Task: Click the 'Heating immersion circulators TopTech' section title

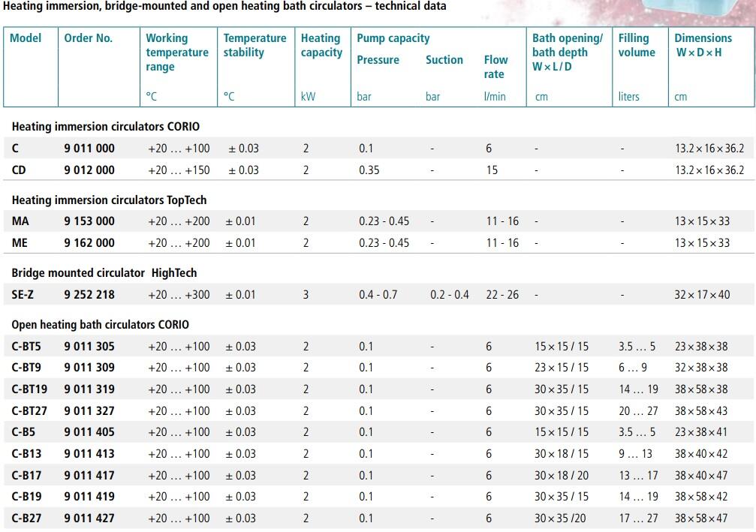Action: click(x=109, y=200)
